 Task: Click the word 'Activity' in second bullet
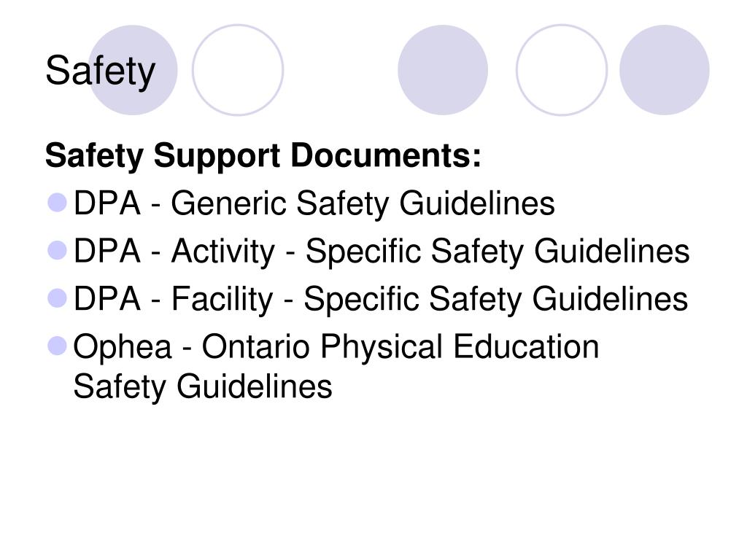pos(223,252)
